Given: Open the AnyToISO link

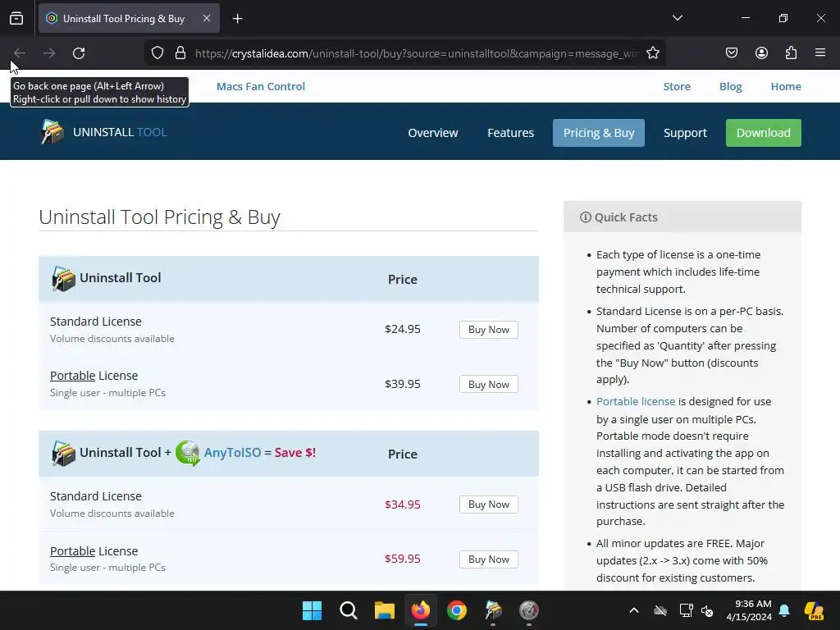Looking at the screenshot, I should 232,453.
